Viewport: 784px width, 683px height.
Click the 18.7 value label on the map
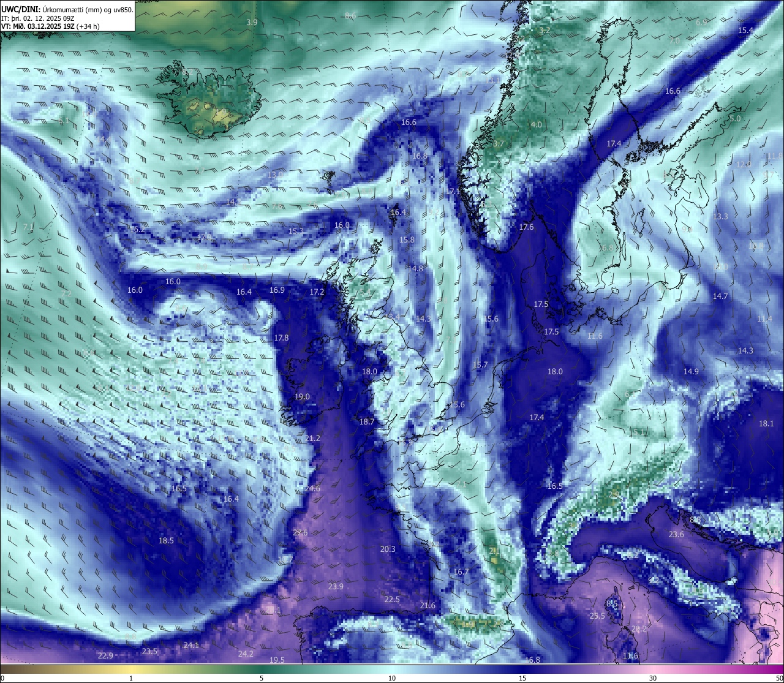pyautogui.click(x=367, y=422)
